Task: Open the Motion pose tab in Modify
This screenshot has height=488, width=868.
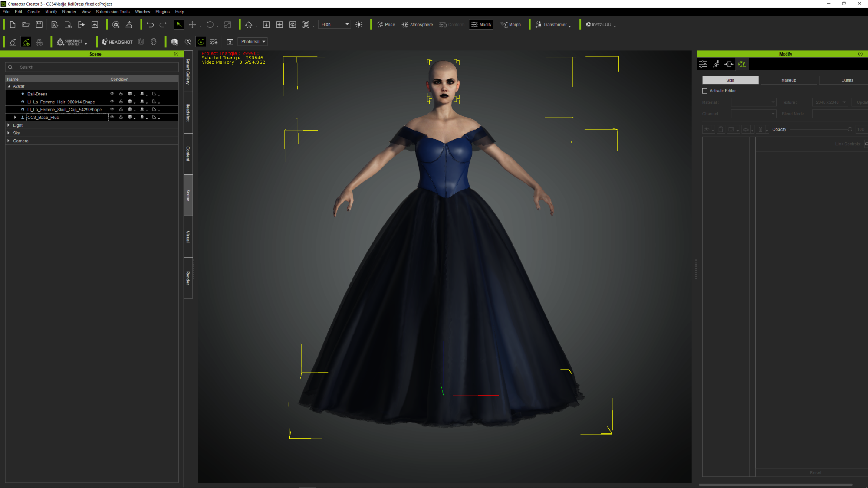Action: click(x=716, y=64)
